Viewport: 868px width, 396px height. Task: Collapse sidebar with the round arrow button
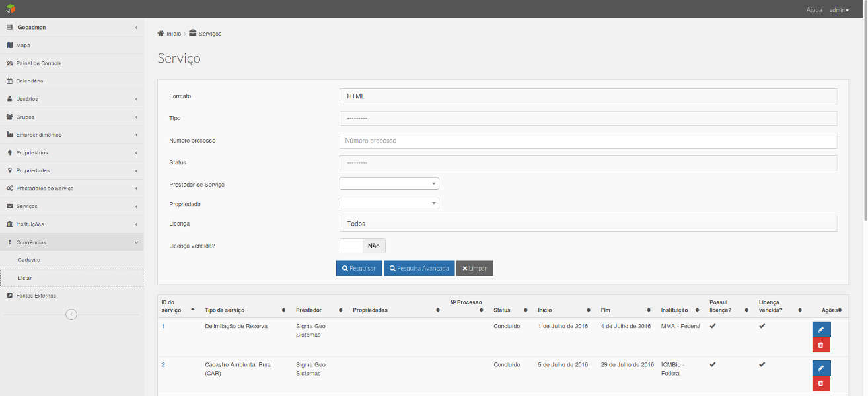pos(71,314)
